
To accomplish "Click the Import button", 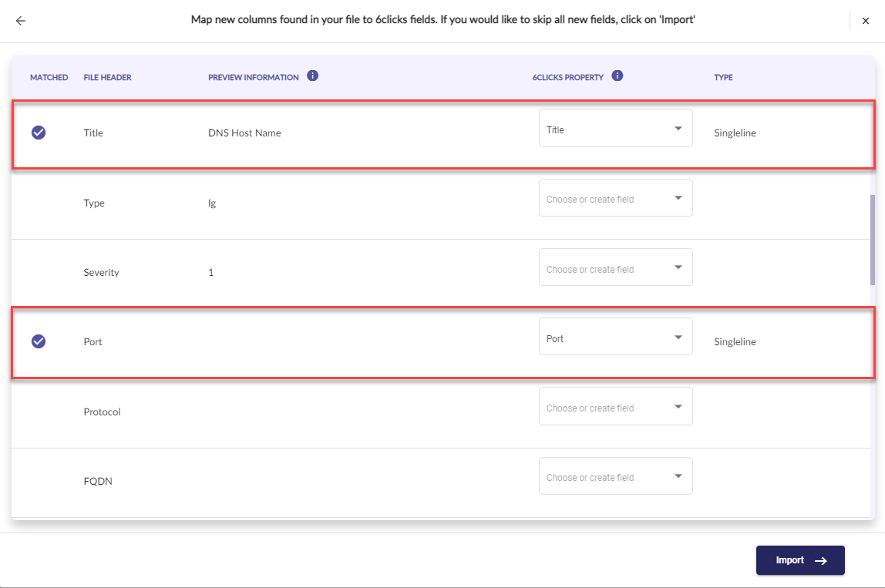I will pos(800,560).
